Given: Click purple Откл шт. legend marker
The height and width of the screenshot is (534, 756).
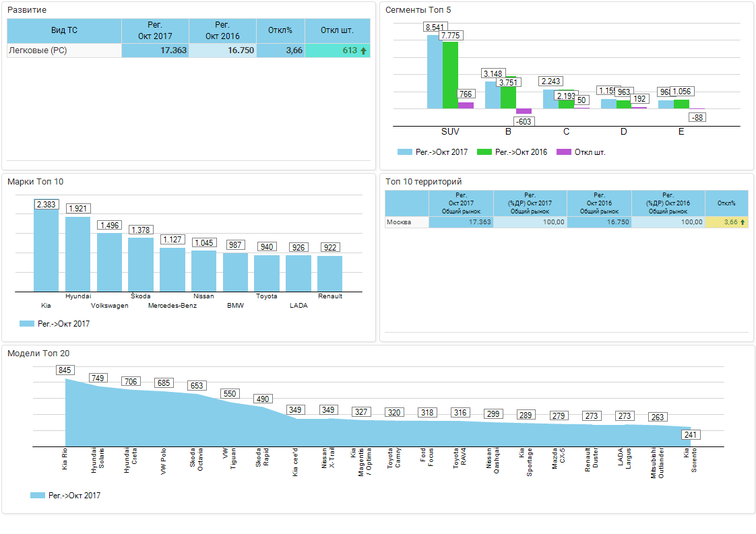Looking at the screenshot, I should tap(563, 152).
